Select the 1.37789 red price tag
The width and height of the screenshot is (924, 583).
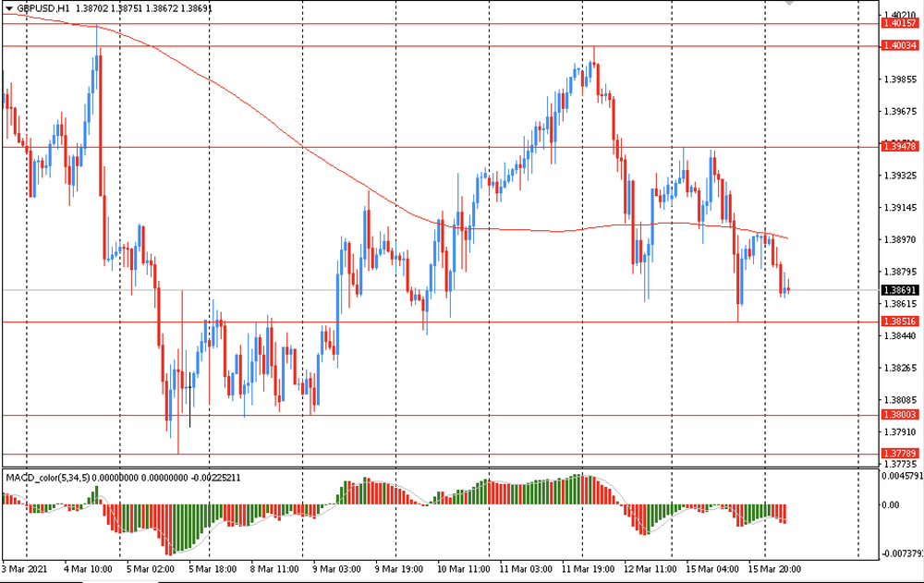tap(900, 454)
